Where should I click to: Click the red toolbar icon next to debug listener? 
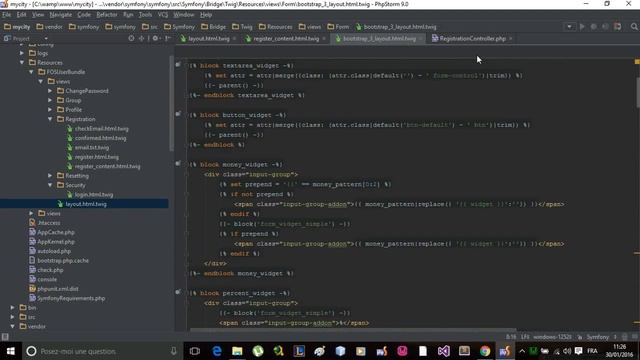click(618, 27)
